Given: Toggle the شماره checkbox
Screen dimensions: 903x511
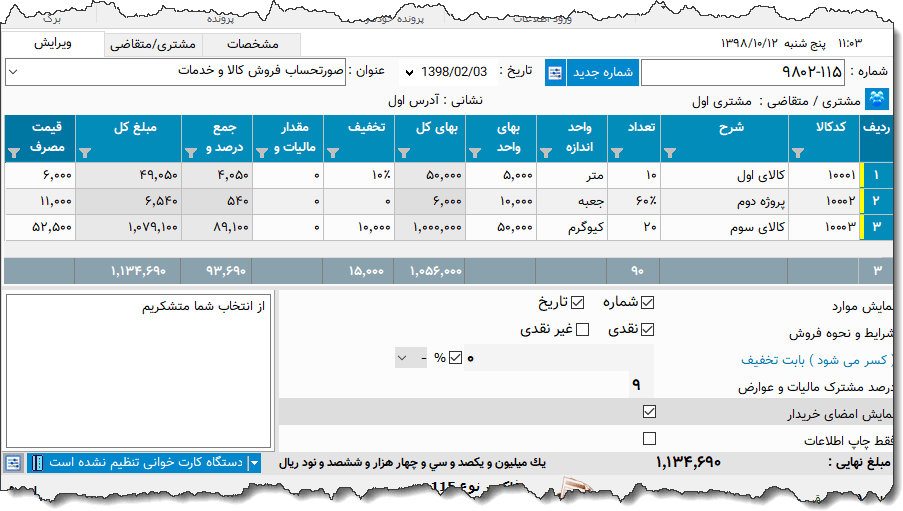Looking at the screenshot, I should pos(647,303).
